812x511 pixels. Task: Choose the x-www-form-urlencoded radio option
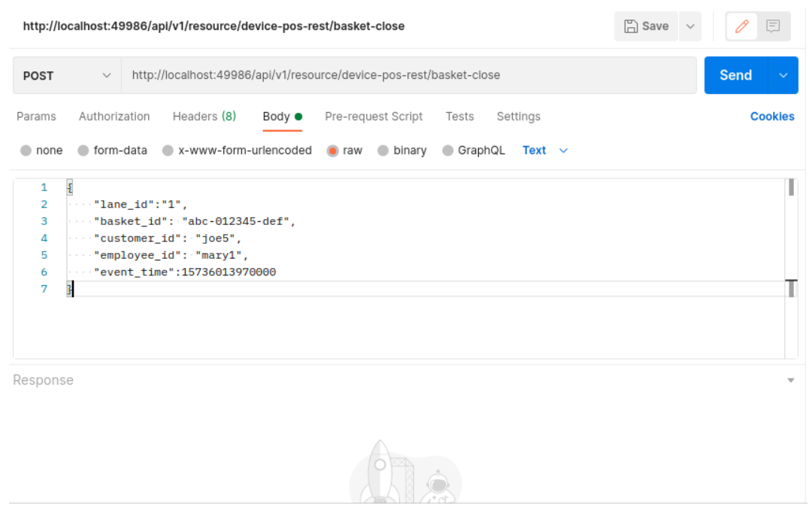click(x=168, y=151)
